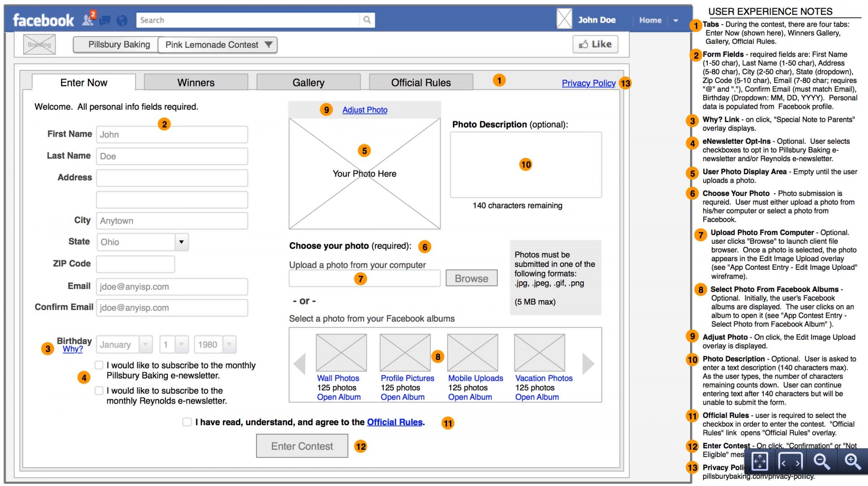Click Home in the top bar
Screen dimensions: 868x486
point(651,20)
